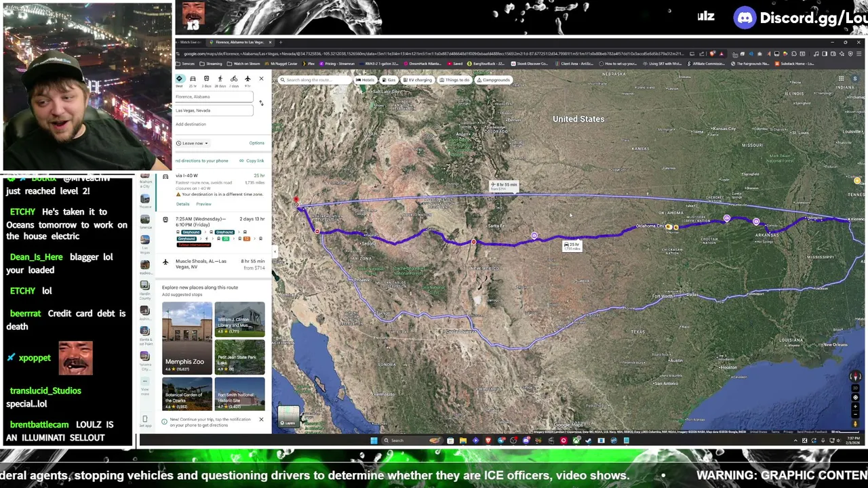The image size is (868, 488).
Task: Open Preview for the I-40 W route
Action: 203,204
